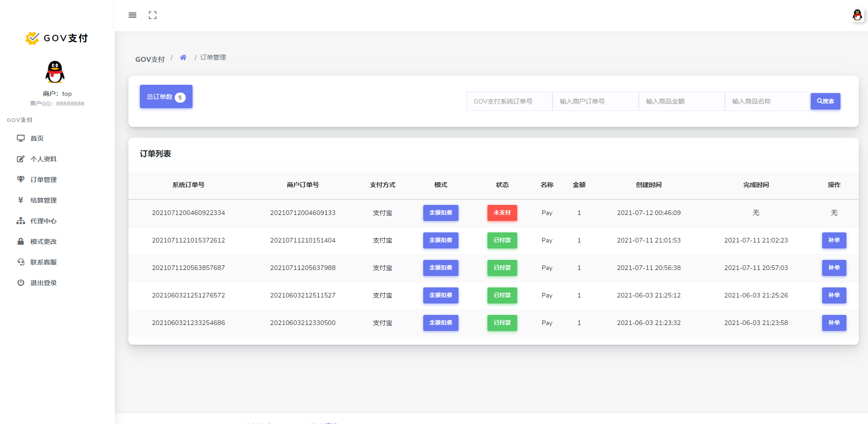Screen dimensions: 868x424
Task: Click the QQ penguin avatar in top-right corner
Action: tap(857, 15)
